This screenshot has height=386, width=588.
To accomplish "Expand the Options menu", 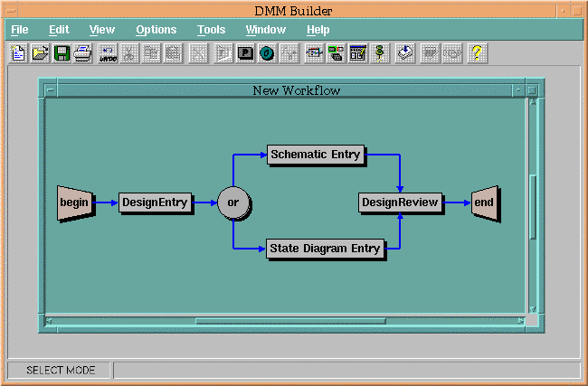I will [x=156, y=30].
